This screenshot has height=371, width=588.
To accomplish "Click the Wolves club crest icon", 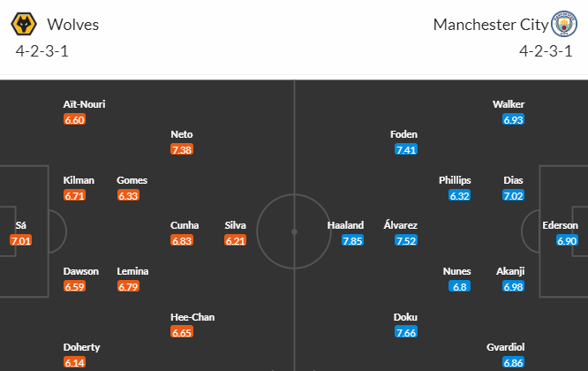I will (24, 24).
